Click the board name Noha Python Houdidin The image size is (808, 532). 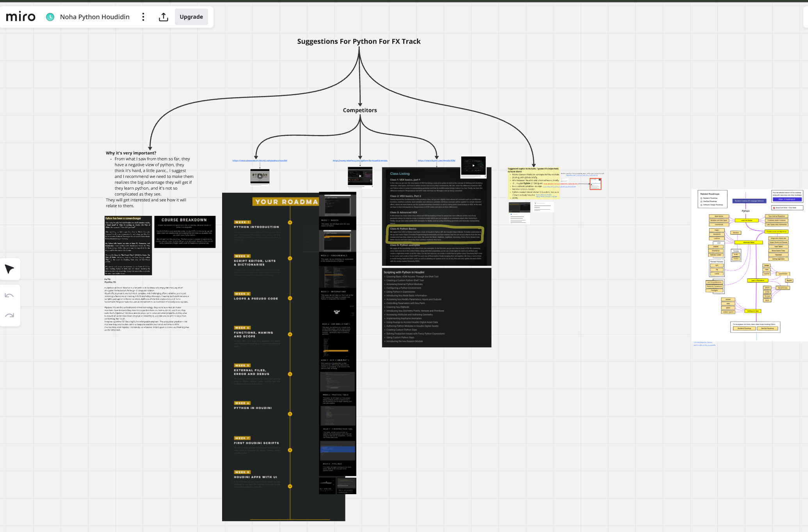pos(94,17)
